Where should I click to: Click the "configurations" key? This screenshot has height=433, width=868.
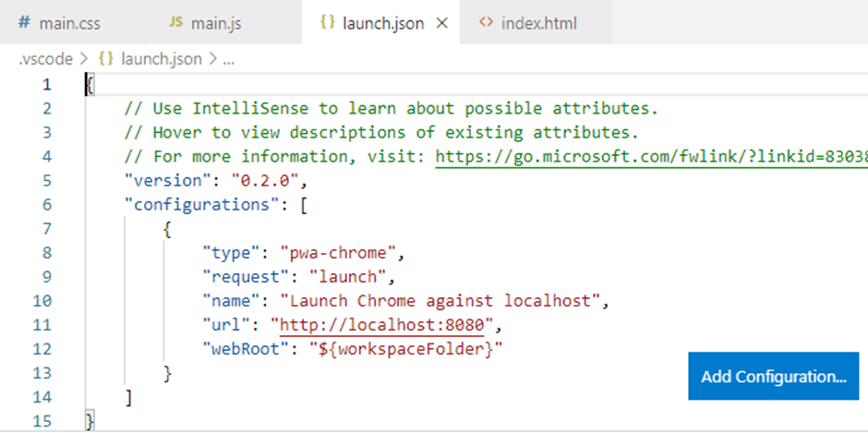pyautogui.click(x=202, y=205)
